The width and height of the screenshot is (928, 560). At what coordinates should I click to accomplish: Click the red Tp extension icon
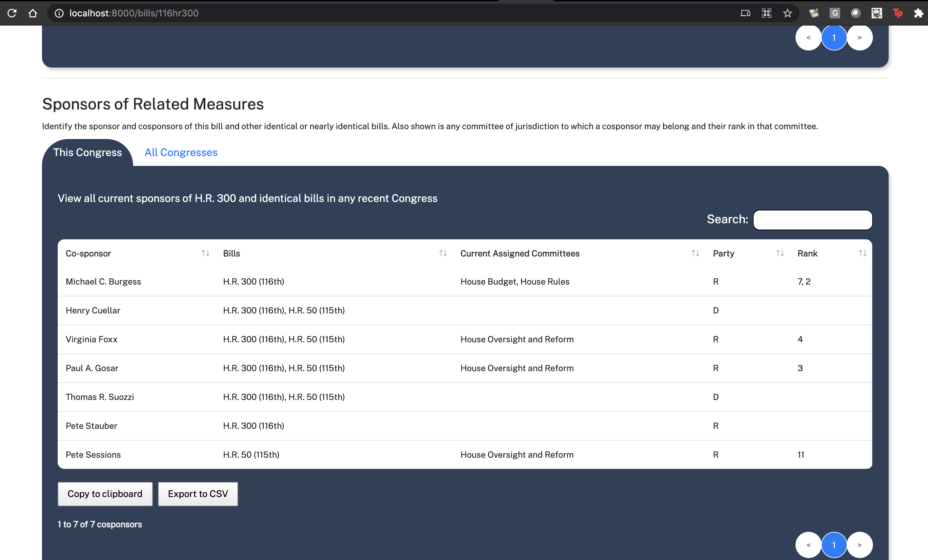tap(898, 13)
